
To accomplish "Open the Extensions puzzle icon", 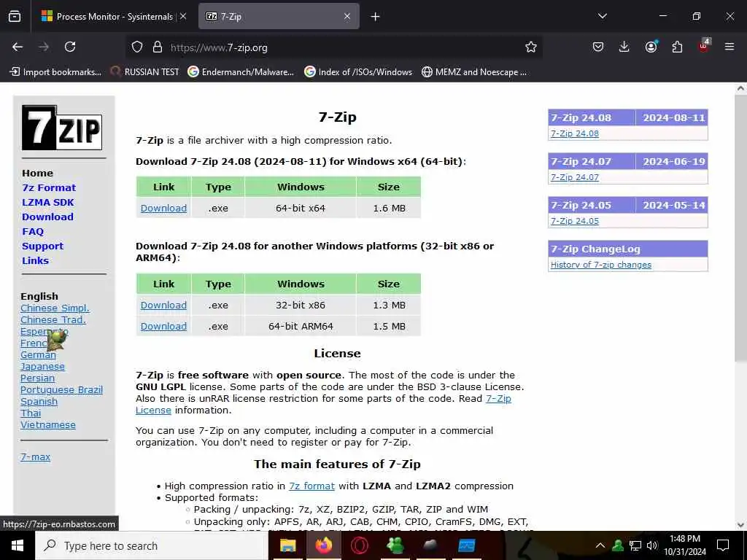I will 677,47.
